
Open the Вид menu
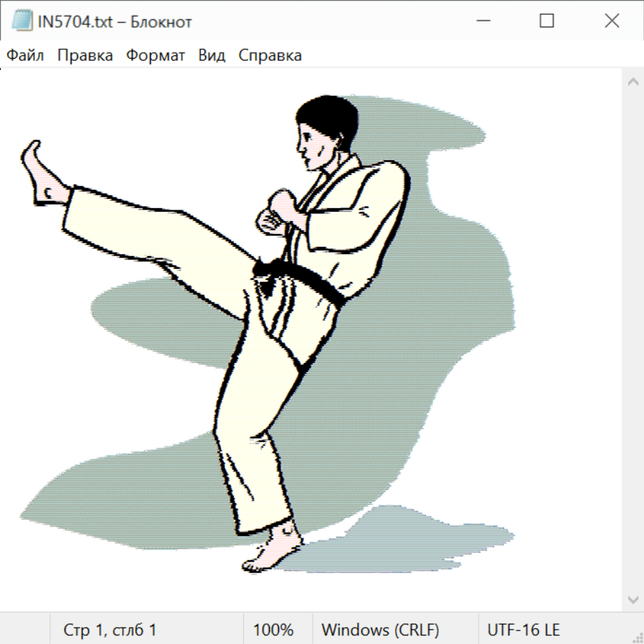click(x=212, y=56)
